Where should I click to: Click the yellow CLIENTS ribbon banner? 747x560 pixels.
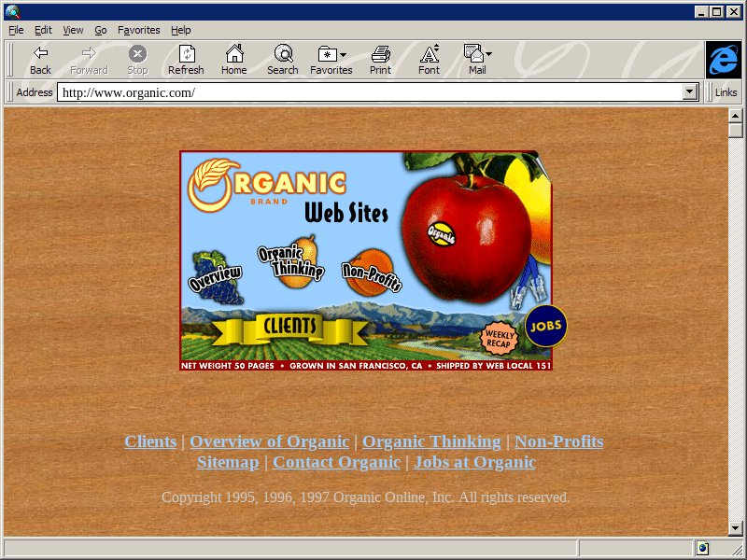(x=290, y=328)
